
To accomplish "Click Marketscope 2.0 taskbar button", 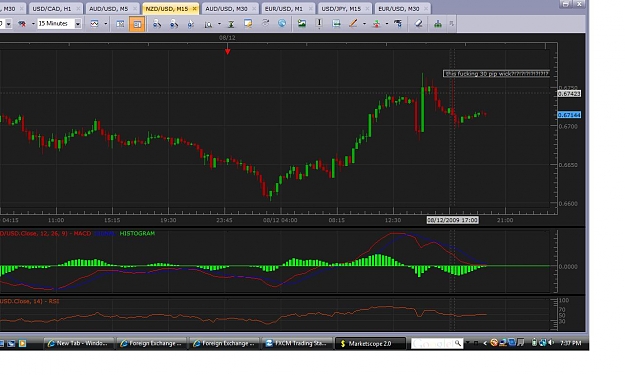I will click(x=370, y=343).
